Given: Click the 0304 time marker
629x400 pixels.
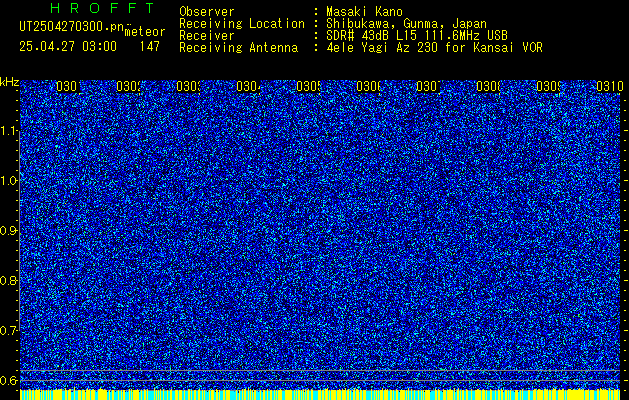Looking at the screenshot, I should pyautogui.click(x=247, y=86).
